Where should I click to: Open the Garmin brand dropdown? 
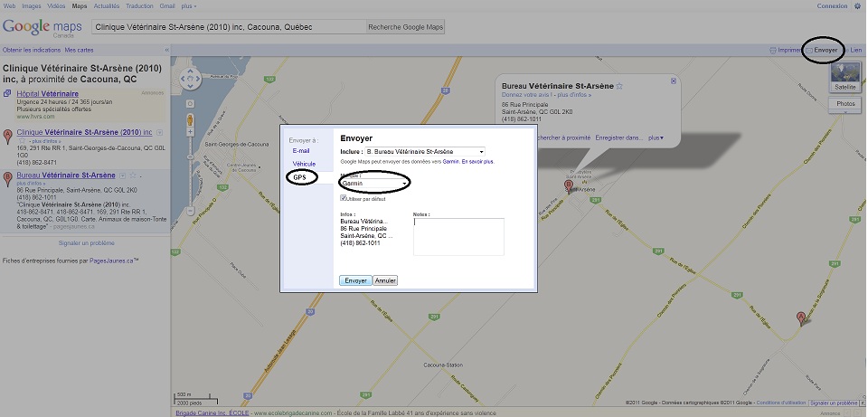(x=374, y=184)
